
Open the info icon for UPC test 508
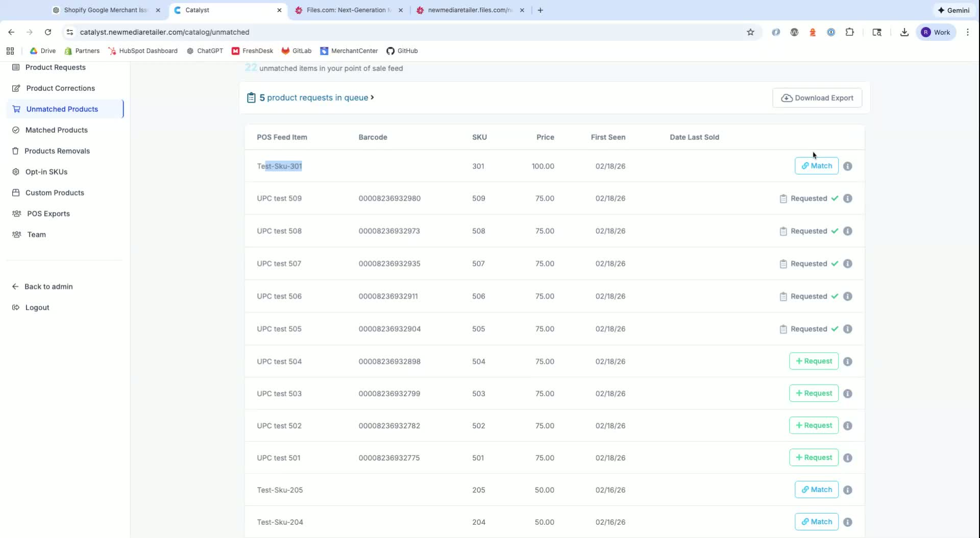(x=847, y=231)
